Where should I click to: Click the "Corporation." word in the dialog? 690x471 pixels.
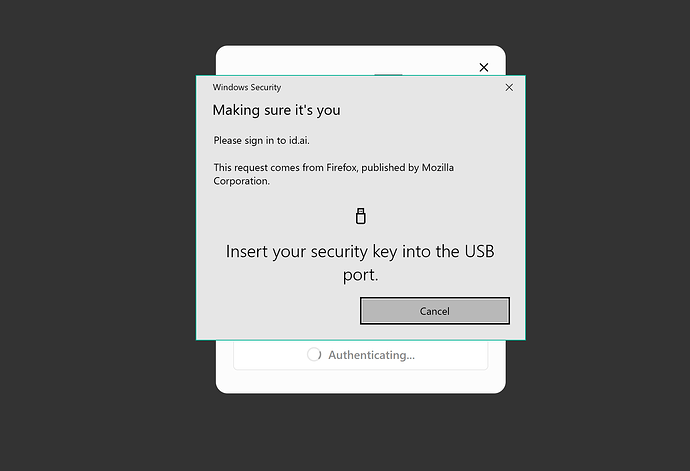(242, 181)
